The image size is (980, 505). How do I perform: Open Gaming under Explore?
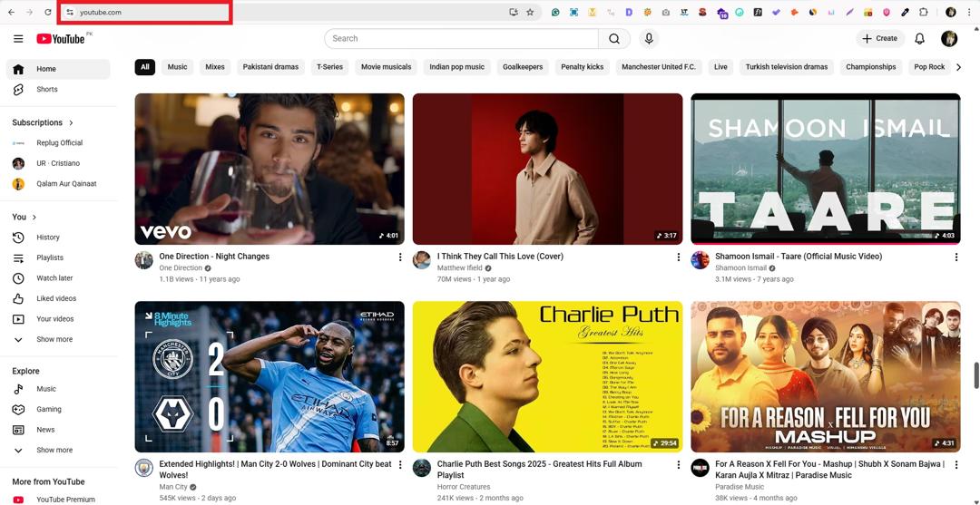pyautogui.click(x=58, y=410)
